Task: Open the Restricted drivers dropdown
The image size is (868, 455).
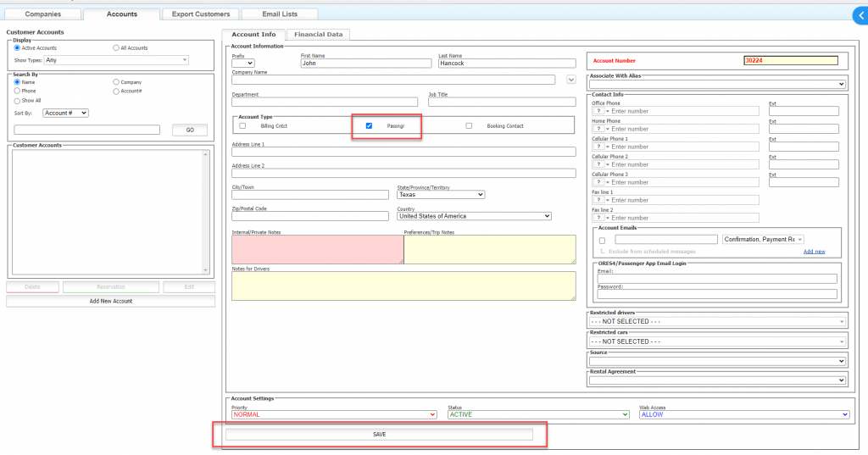Action: pos(717,321)
